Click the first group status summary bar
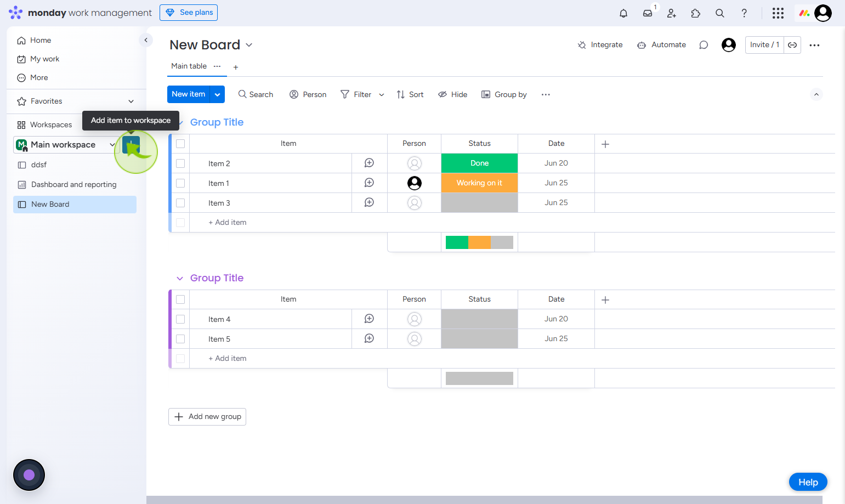This screenshot has height=504, width=845. (479, 242)
